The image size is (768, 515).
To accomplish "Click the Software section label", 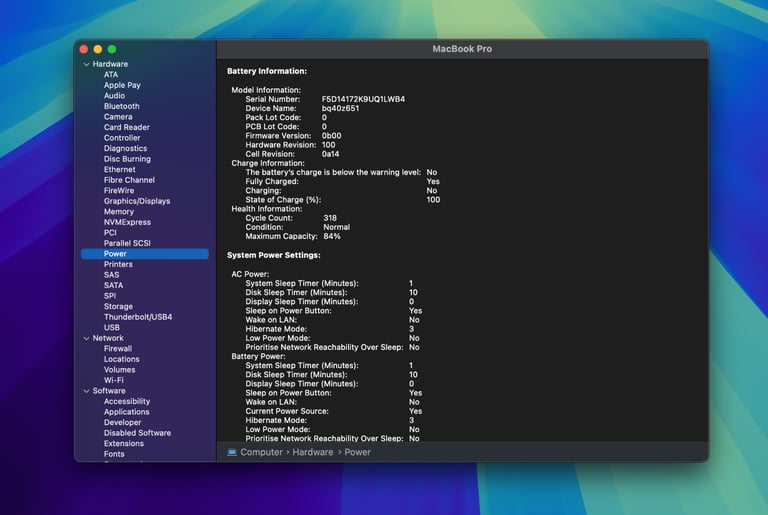I will (109, 391).
